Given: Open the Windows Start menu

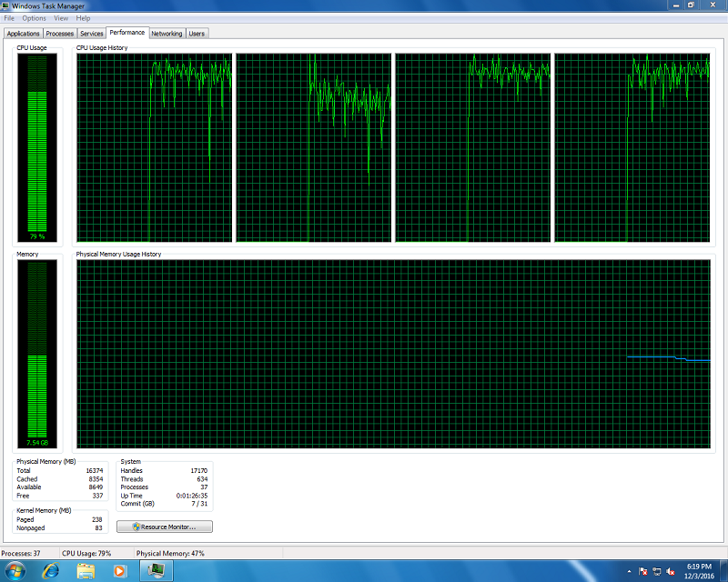Looking at the screenshot, I should coord(15,570).
